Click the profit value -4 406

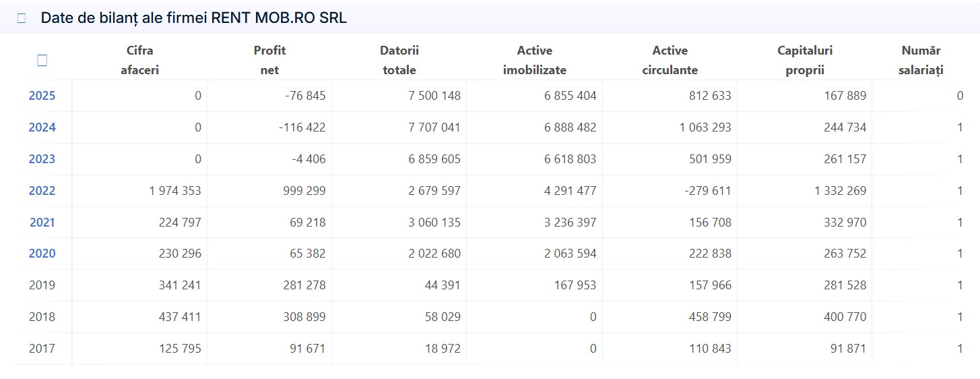click(x=308, y=159)
